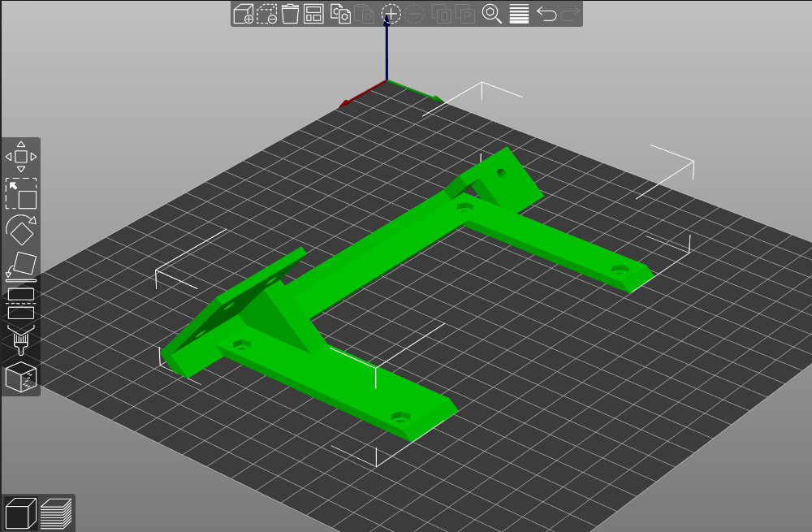This screenshot has height=532, width=812.
Task: Add an instance with the plus circle
Action: (x=391, y=14)
